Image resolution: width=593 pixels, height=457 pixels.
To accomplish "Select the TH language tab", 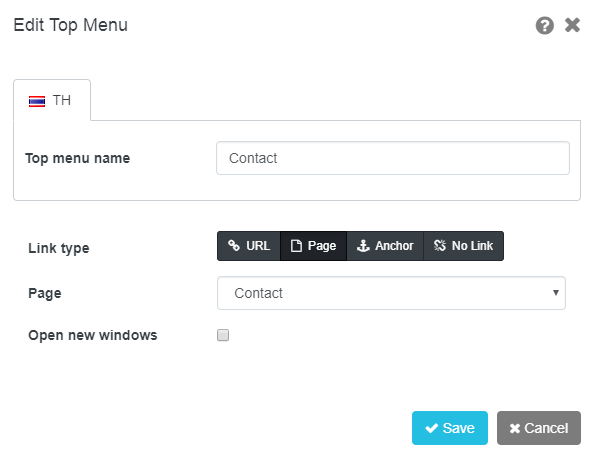I will coord(52,100).
